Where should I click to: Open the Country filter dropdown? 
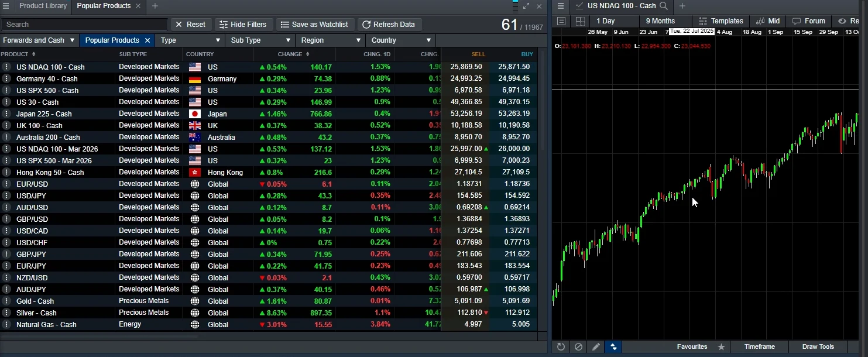[401, 40]
